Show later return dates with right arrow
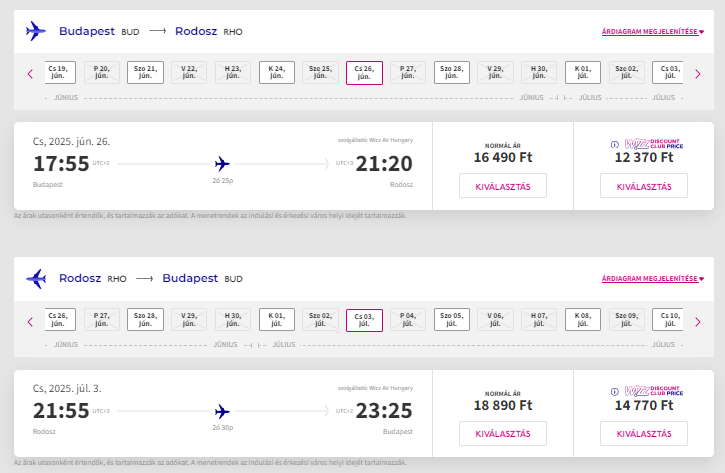Image resolution: width=725 pixels, height=473 pixels. tap(698, 322)
